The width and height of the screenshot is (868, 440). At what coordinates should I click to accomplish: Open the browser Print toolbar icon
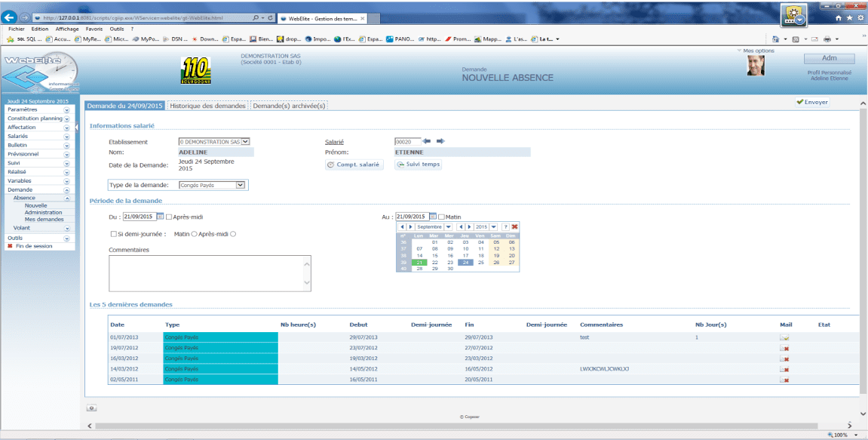click(827, 39)
